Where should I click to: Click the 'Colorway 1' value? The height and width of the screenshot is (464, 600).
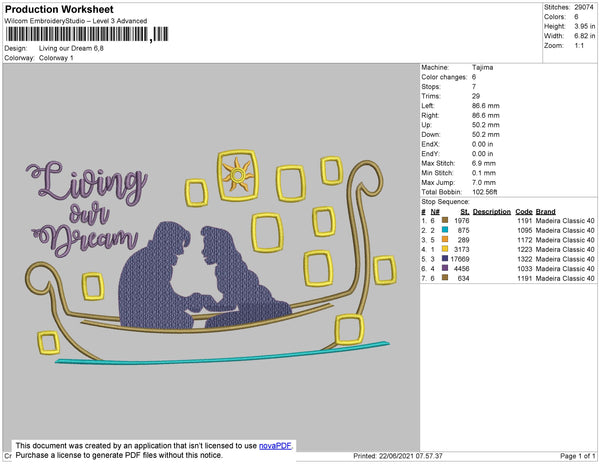tap(56, 58)
